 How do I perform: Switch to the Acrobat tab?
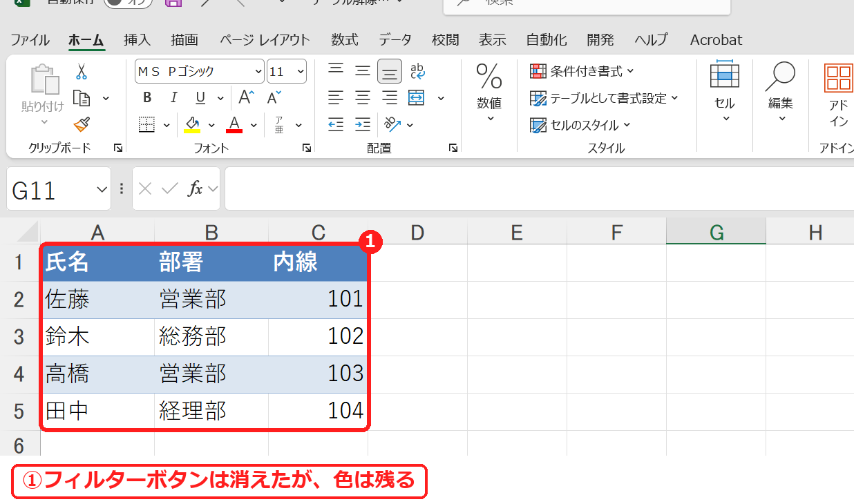point(716,39)
